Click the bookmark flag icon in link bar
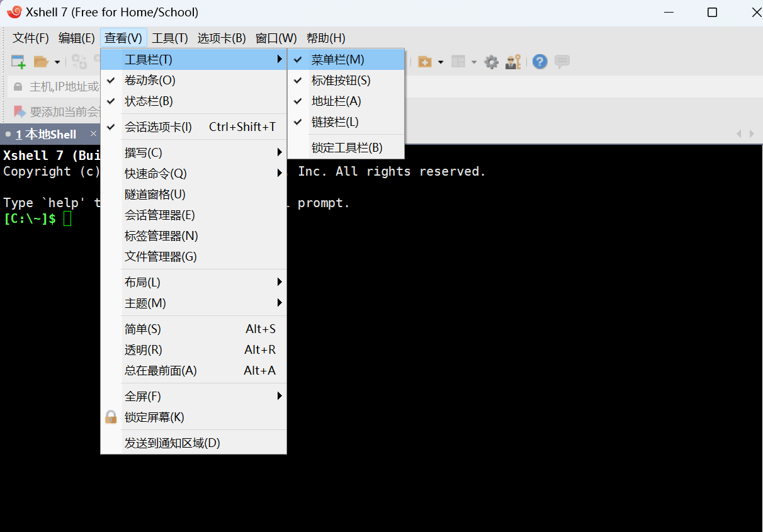 click(x=20, y=111)
